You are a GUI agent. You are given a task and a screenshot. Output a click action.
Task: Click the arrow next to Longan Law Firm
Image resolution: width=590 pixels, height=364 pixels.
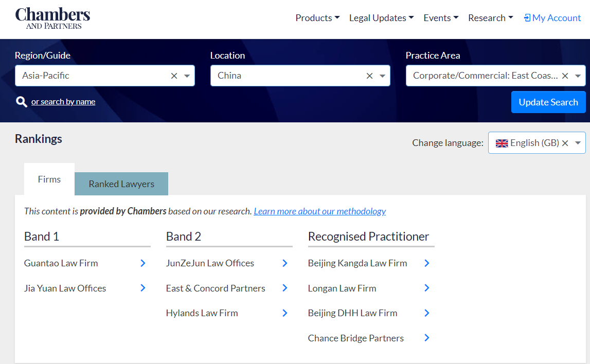pos(427,288)
